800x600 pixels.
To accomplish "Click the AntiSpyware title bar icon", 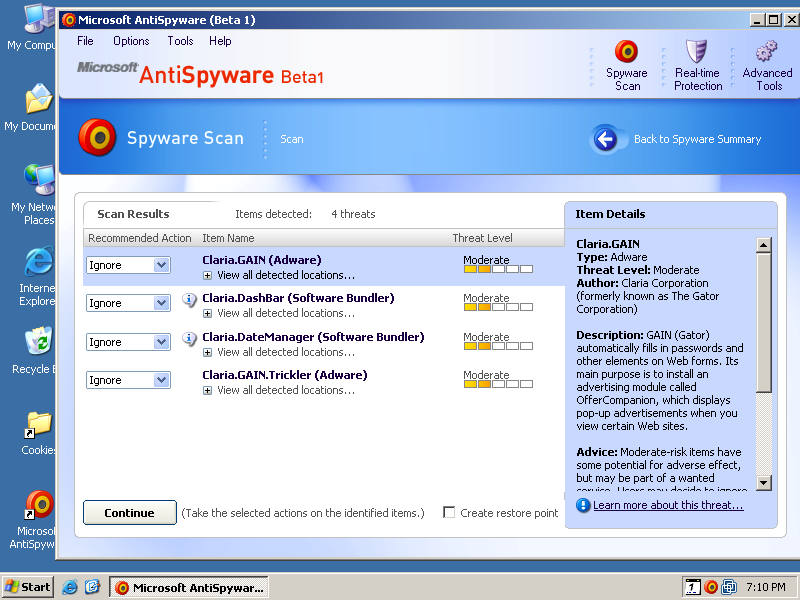I will coord(68,20).
